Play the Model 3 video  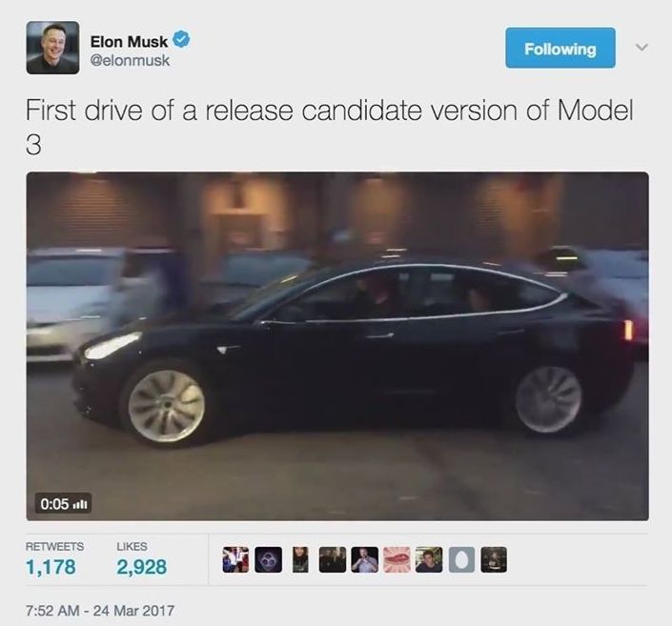pyautogui.click(x=337, y=346)
